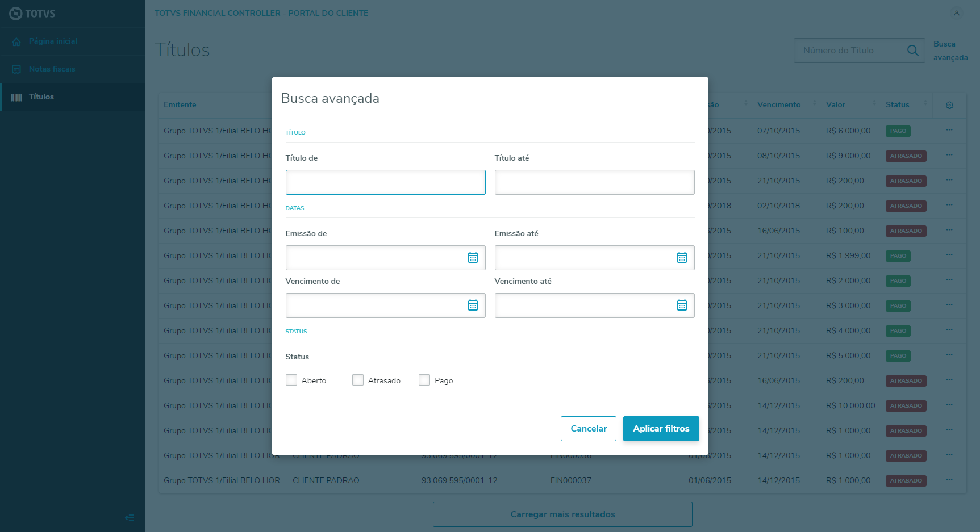Click the 93.069.595/0001-12 cell in last row

(460, 480)
